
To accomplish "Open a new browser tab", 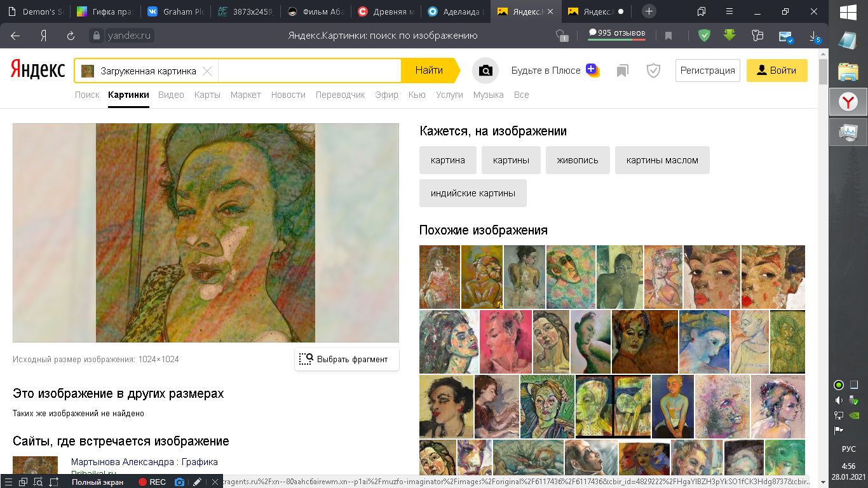I will tap(649, 11).
